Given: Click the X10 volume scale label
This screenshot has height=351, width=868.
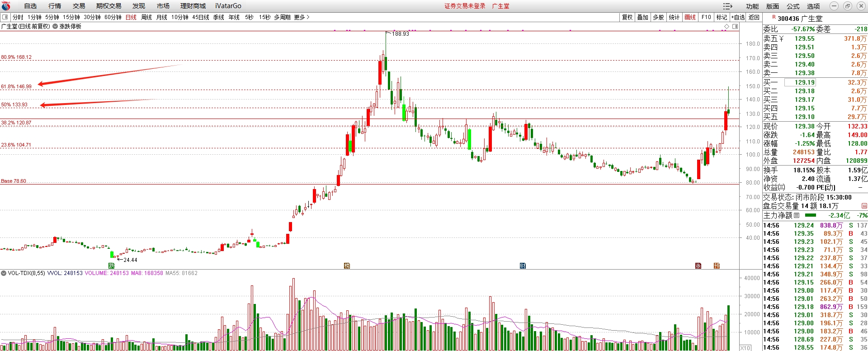Looking at the screenshot, I should pos(745,348).
